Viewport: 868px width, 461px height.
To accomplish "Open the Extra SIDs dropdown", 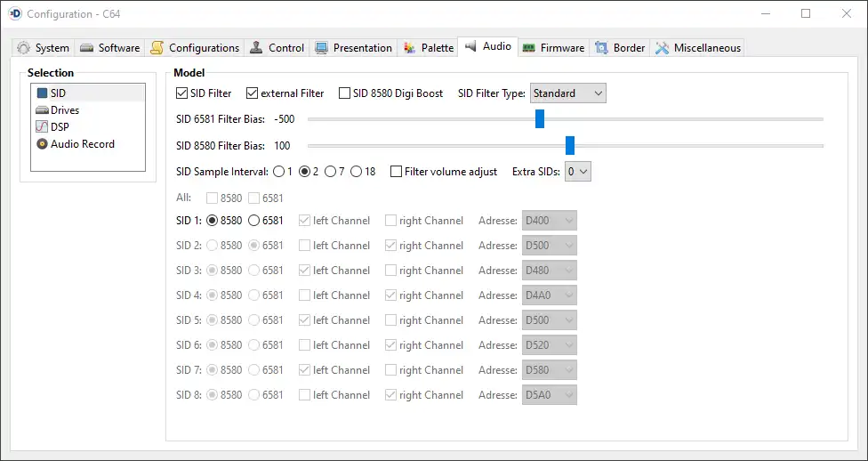I will click(578, 172).
